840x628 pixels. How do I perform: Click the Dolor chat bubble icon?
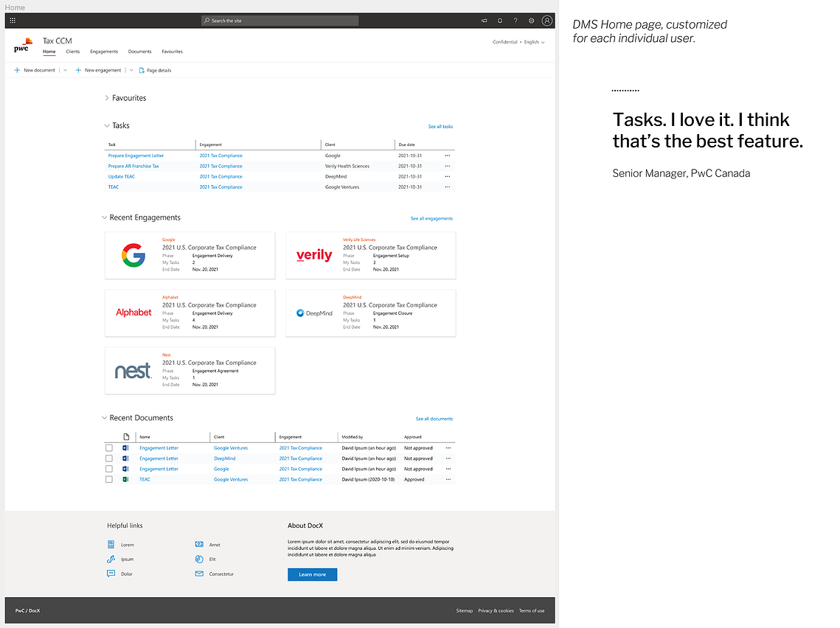(111, 573)
